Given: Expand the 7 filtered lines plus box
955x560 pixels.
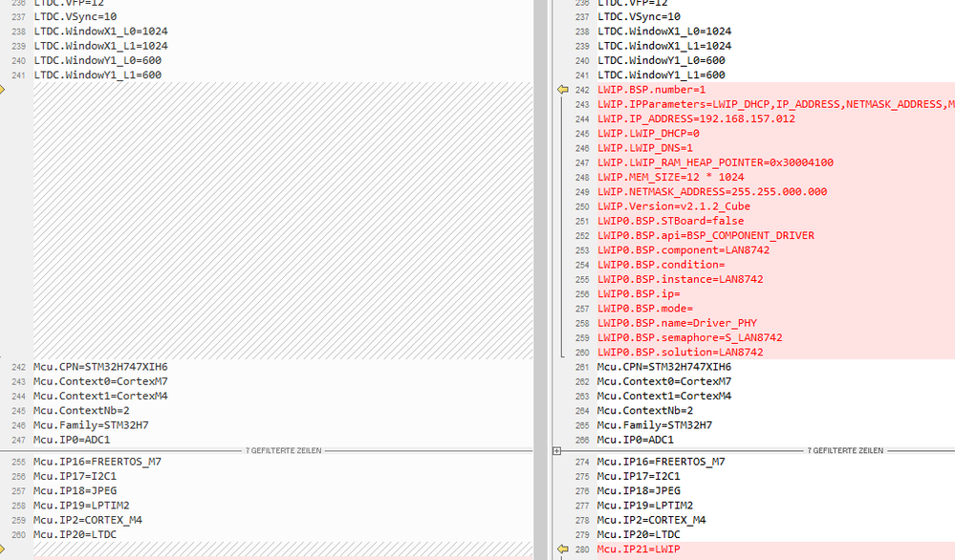Looking at the screenshot, I should (556, 451).
